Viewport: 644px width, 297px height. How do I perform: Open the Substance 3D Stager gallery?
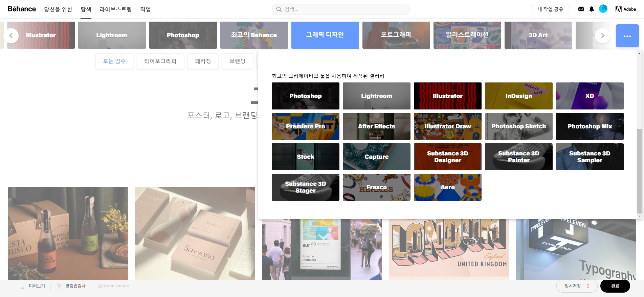click(306, 187)
